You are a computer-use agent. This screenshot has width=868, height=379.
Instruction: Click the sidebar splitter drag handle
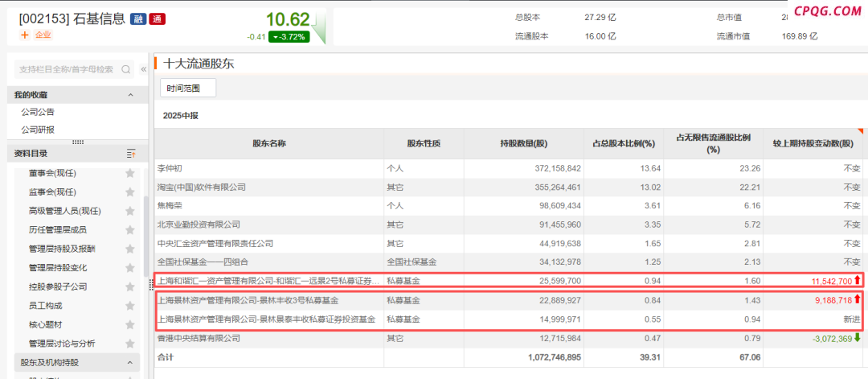tap(150, 284)
